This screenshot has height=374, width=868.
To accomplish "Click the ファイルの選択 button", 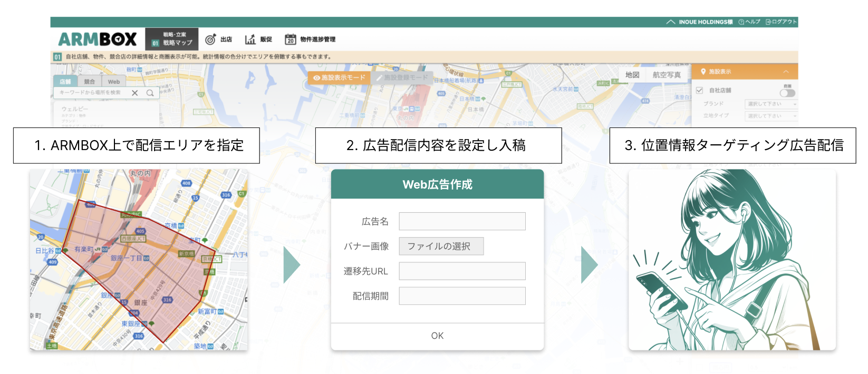I will (x=441, y=247).
